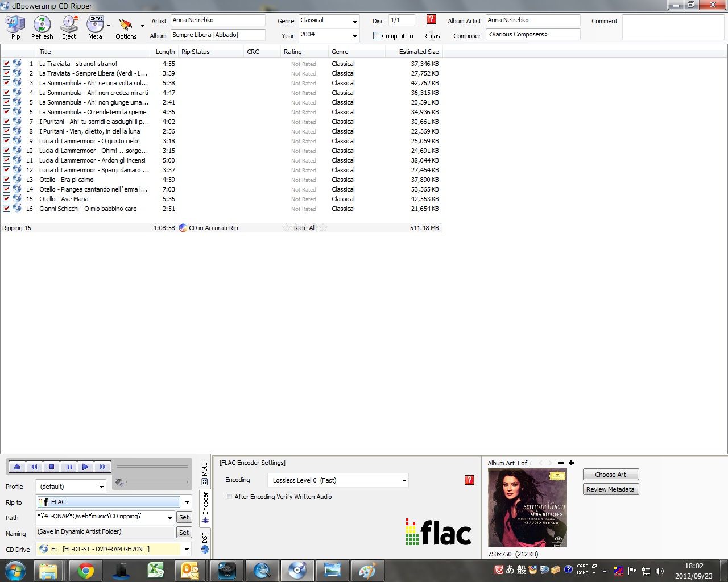Enable After Encoding Verify Written Audio

229,497
